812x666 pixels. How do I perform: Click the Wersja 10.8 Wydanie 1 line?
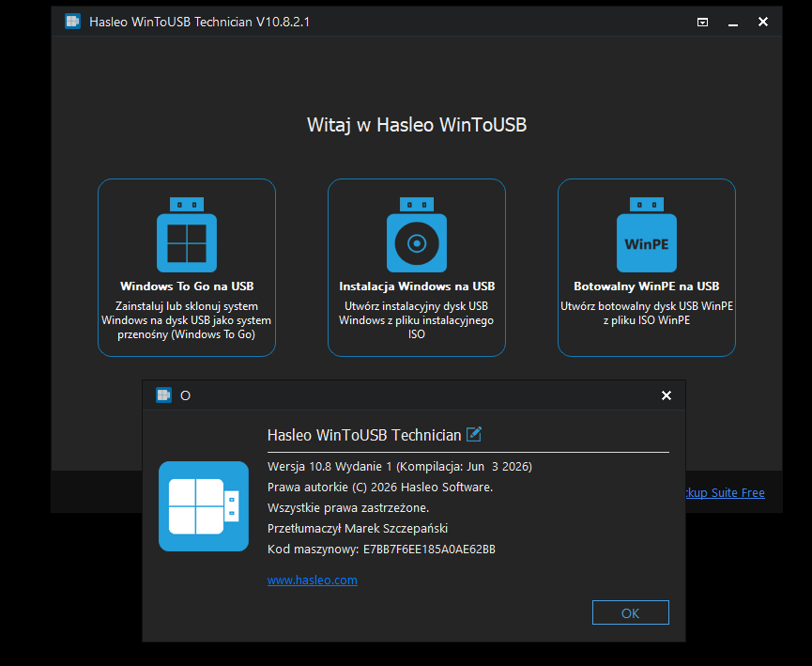click(x=400, y=467)
